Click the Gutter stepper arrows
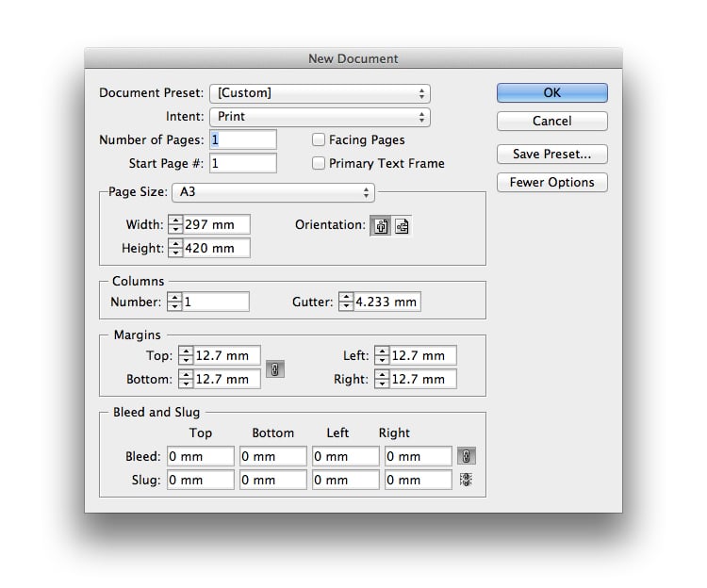 [346, 302]
